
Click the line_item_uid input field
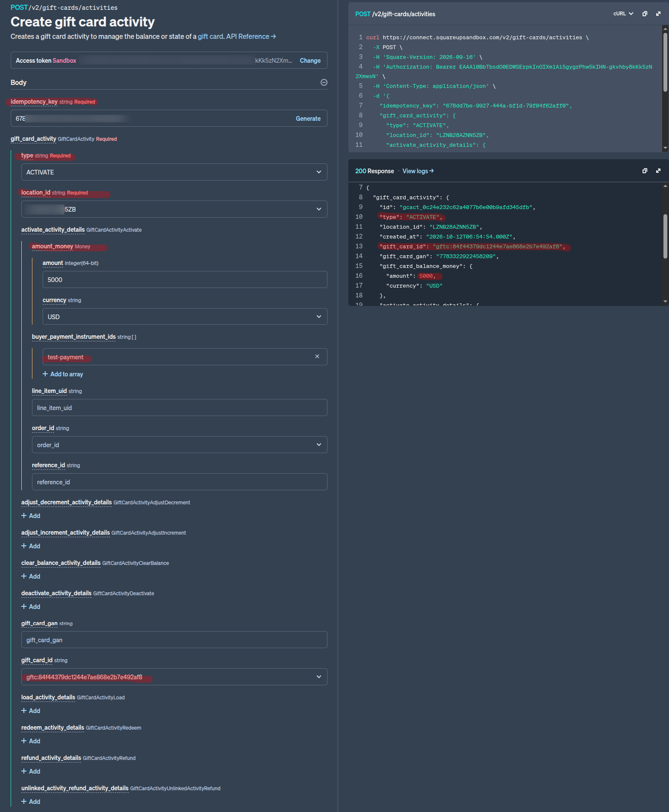(180, 407)
